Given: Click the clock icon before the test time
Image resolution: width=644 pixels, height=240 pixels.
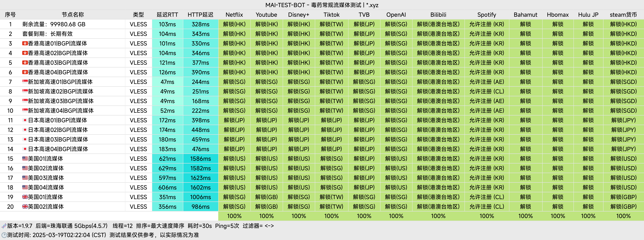Looking at the screenshot, I should [x=5, y=235].
